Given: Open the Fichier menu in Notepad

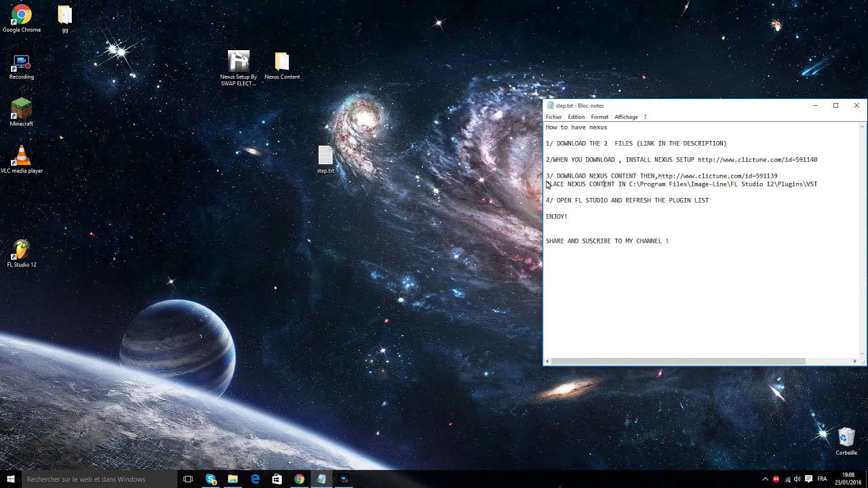Looking at the screenshot, I should tap(553, 117).
